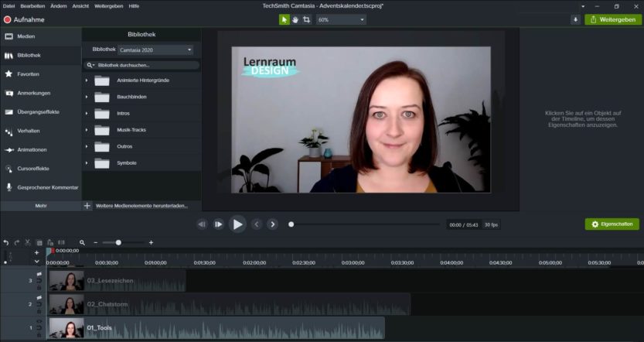Click the preview playback scrubber handle
Screen dimensions: 644x342
(x=291, y=224)
